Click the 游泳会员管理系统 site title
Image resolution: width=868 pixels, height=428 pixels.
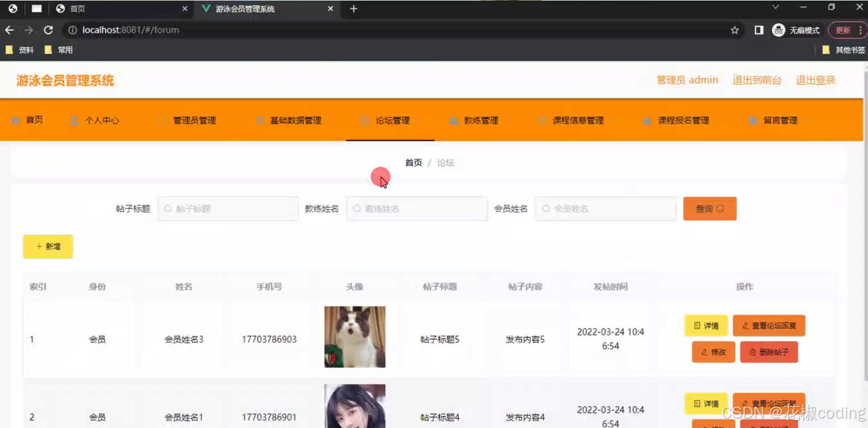tap(65, 81)
